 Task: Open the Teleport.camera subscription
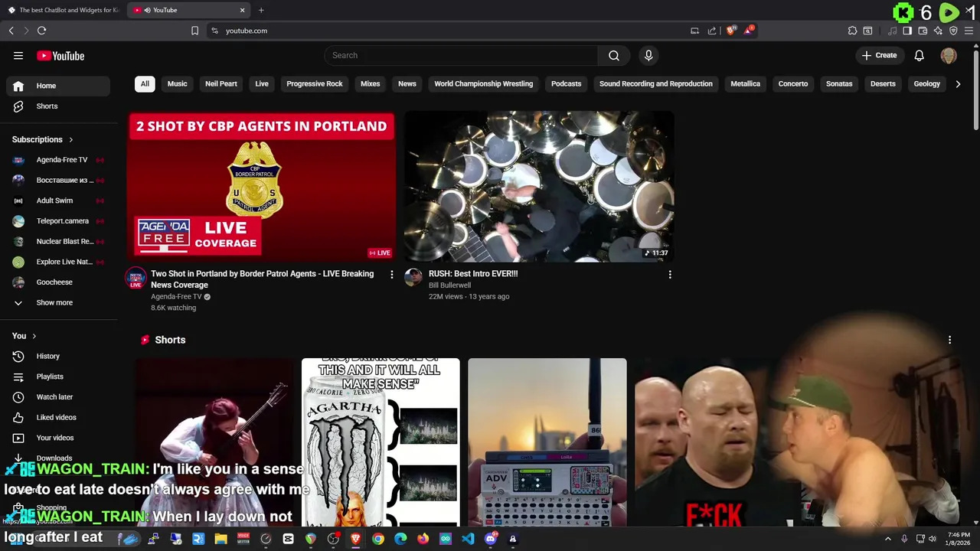58,221
